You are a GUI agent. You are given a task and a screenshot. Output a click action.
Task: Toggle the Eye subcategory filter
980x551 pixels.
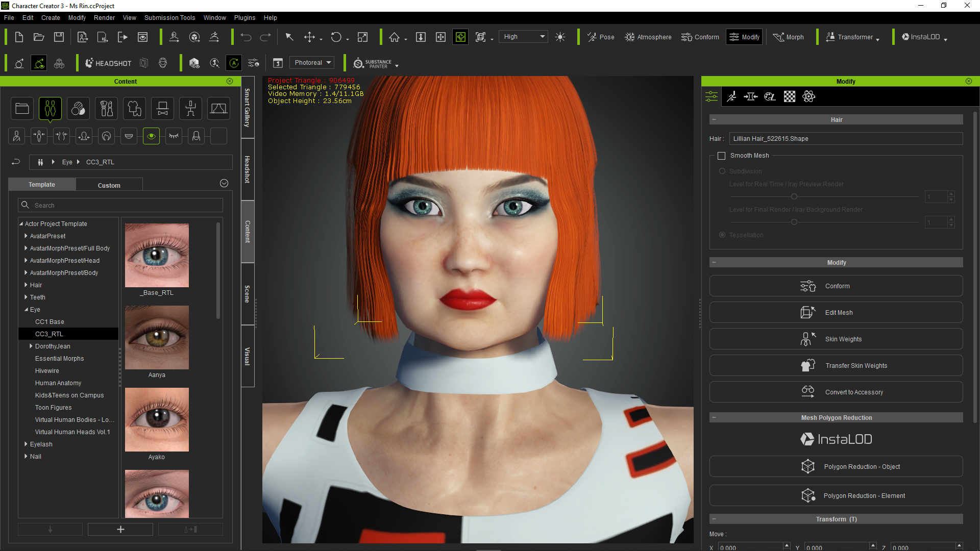(151, 136)
